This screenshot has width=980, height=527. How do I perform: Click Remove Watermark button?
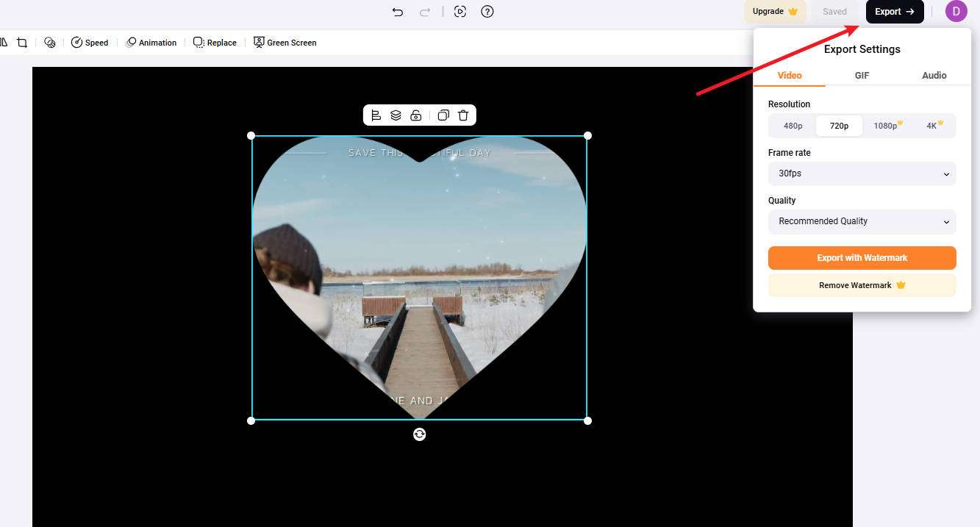tap(862, 285)
